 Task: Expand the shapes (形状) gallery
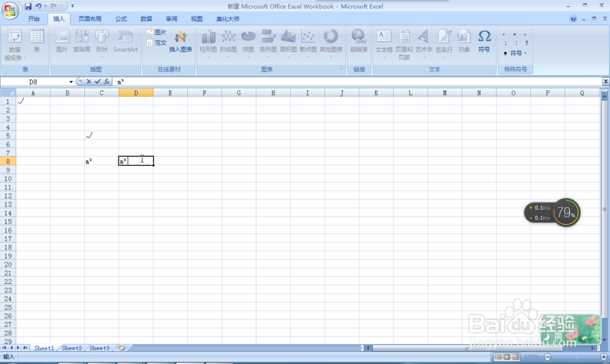tap(102, 57)
